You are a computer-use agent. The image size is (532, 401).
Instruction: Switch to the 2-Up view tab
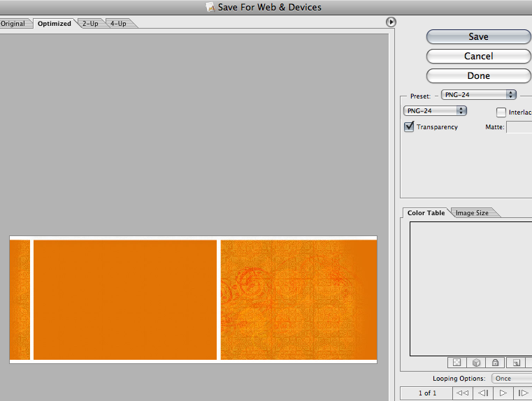coord(90,23)
